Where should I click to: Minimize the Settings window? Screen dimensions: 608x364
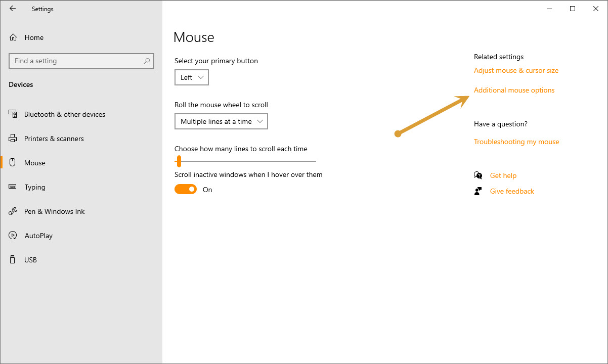click(x=549, y=9)
